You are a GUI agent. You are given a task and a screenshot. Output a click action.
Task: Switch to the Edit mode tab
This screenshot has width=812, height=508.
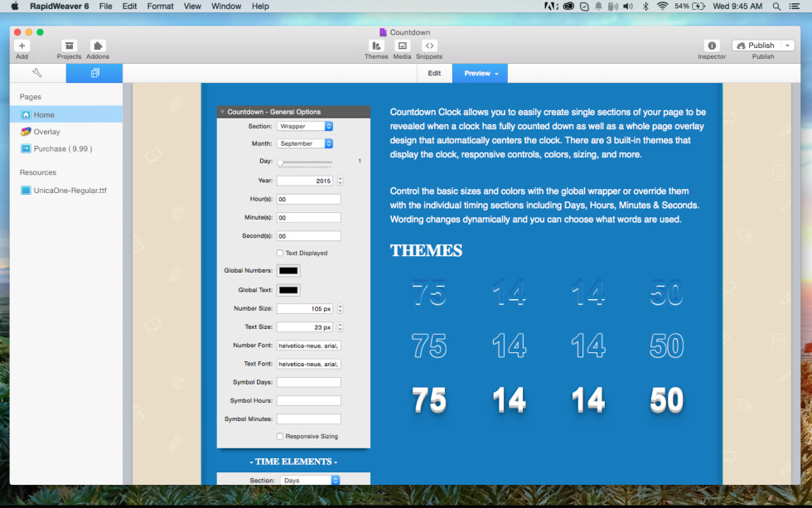pos(434,73)
